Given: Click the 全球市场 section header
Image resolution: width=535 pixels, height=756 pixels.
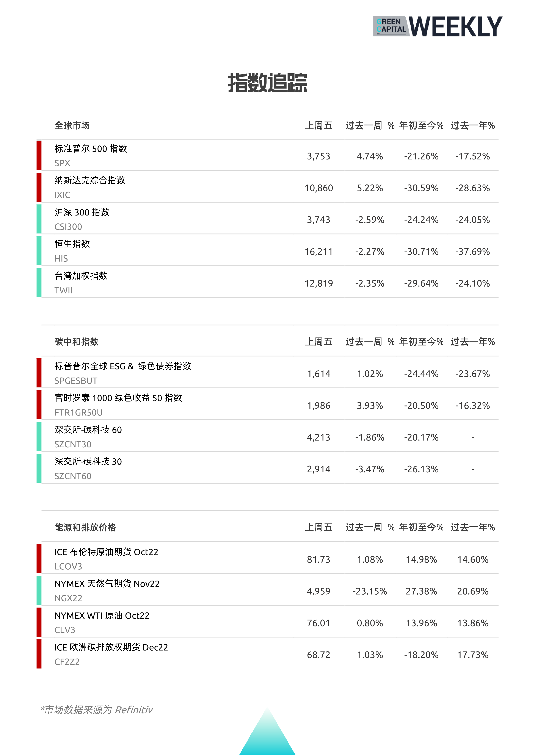Looking at the screenshot, I should pos(72,125).
